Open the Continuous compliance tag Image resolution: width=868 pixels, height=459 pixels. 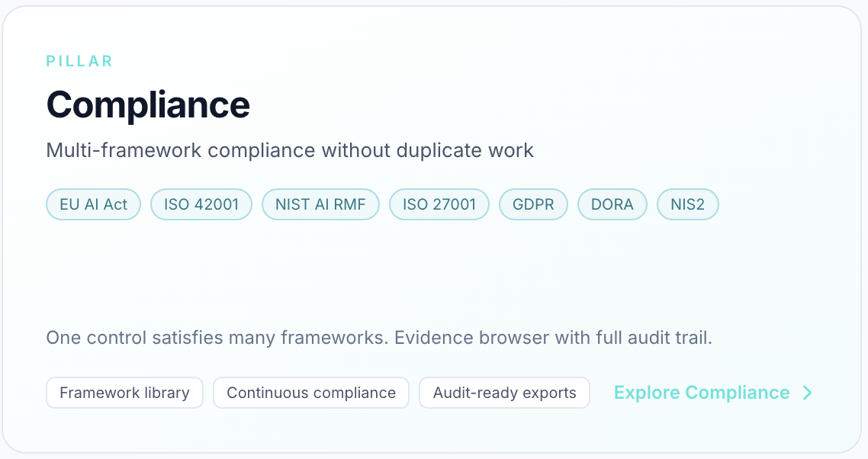click(311, 393)
